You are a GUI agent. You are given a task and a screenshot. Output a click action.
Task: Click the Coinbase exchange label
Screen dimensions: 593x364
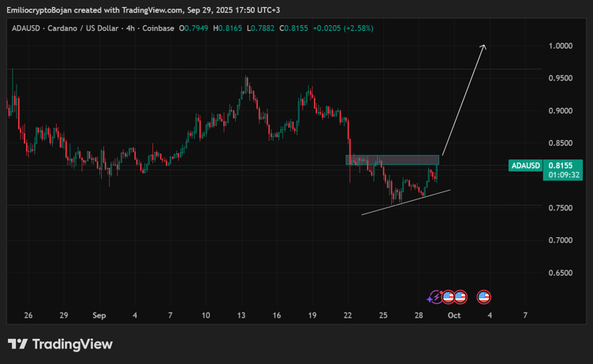point(159,28)
